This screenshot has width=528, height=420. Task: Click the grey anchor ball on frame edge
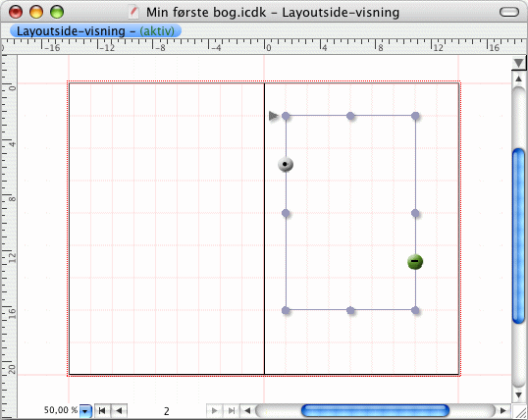coord(286,164)
